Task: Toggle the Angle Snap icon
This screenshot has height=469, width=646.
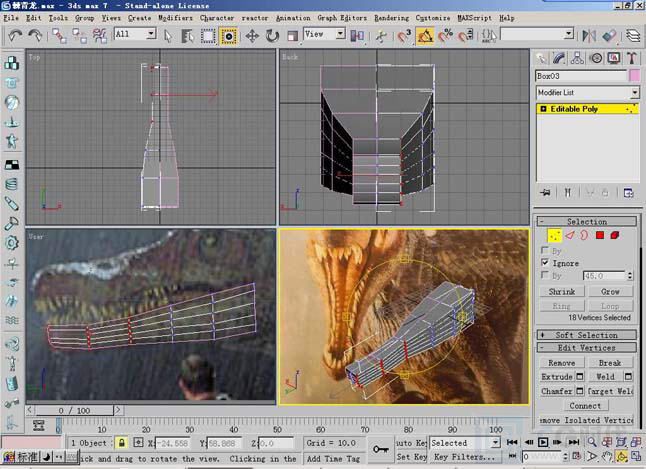Action: (425, 36)
